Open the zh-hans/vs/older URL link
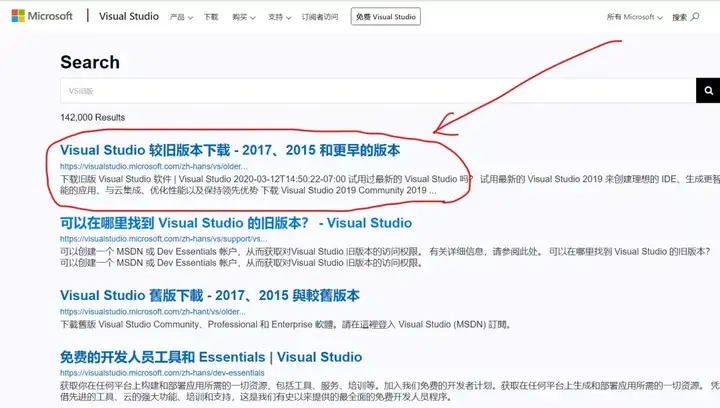This screenshot has width=720, height=408. 154,166
